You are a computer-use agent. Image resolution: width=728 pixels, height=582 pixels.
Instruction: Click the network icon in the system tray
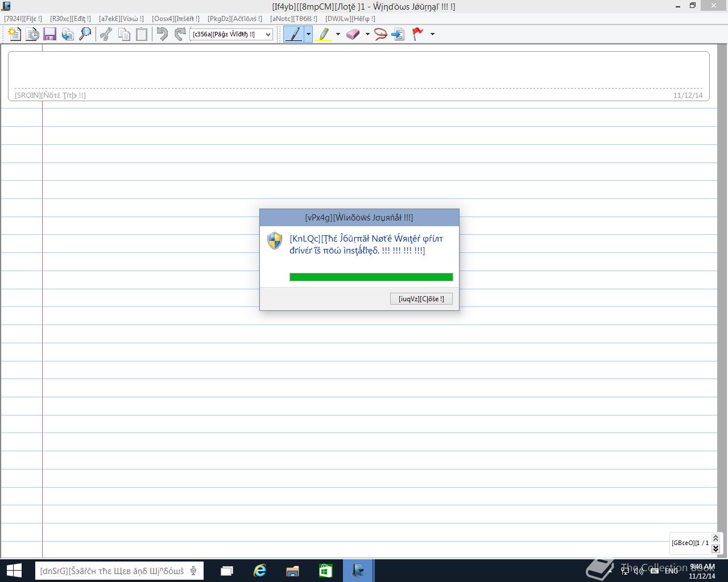624,571
